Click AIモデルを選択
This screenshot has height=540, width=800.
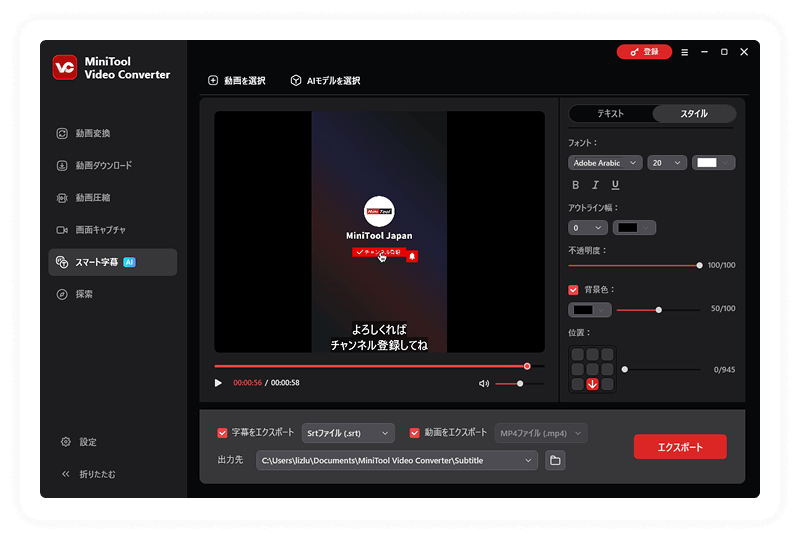click(x=325, y=81)
